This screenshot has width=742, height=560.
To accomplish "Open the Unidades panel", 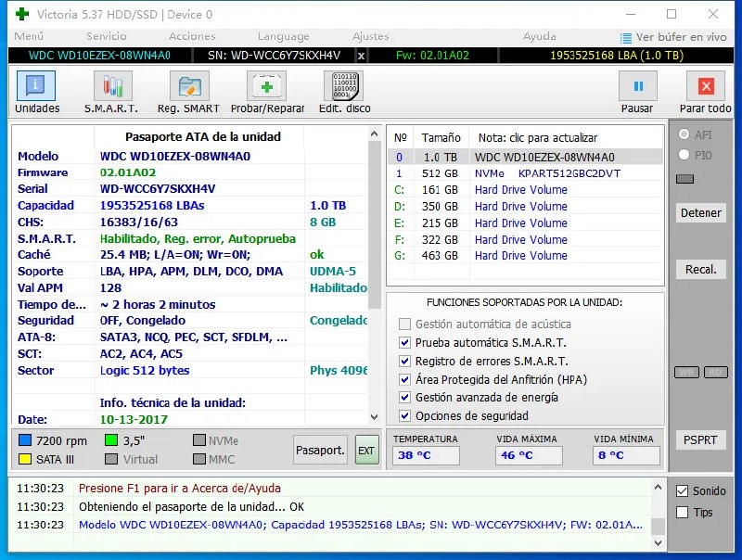I will coord(35,91).
